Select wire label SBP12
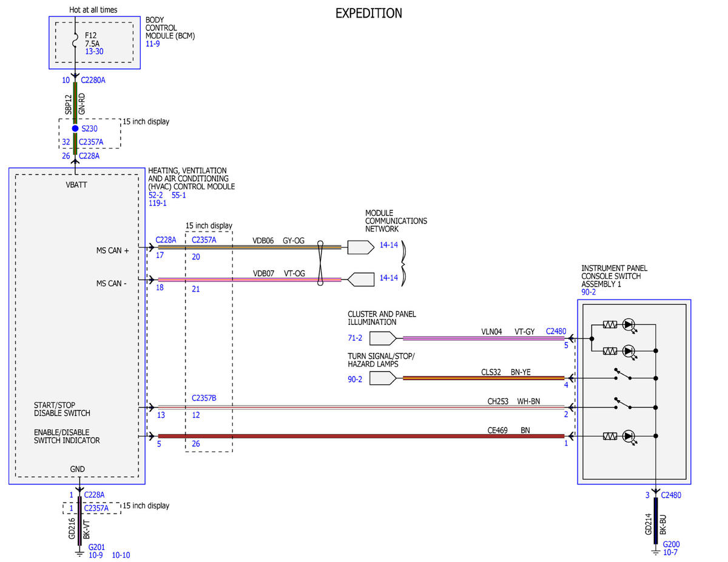Viewport: 728px width, 562px height. [68, 105]
